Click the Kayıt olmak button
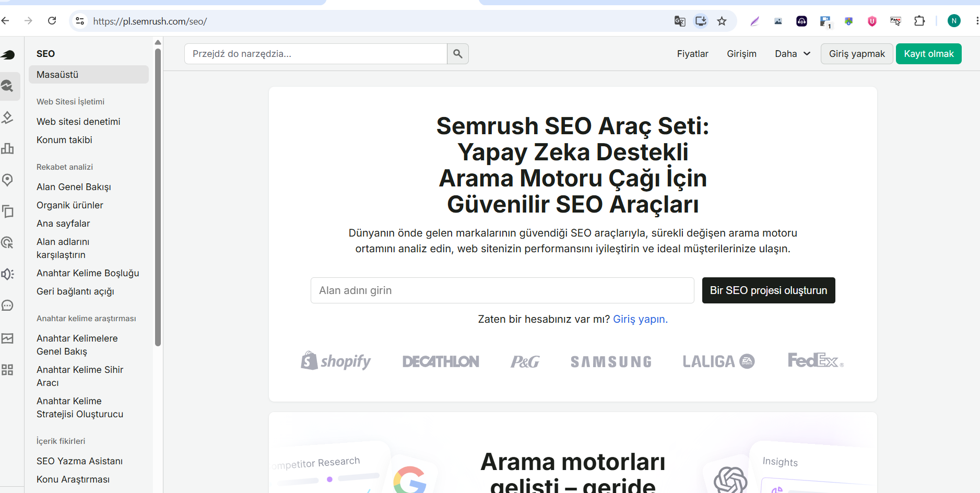This screenshot has height=493, width=980. 929,54
